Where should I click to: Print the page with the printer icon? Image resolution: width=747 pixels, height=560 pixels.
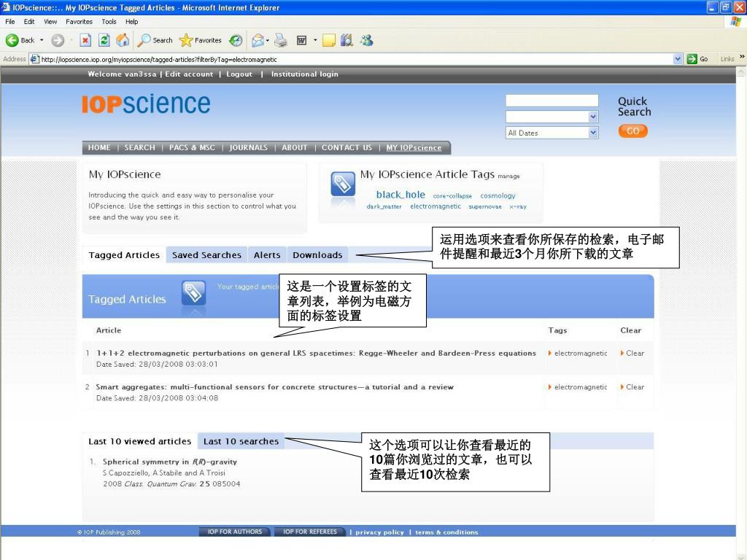coord(281,41)
